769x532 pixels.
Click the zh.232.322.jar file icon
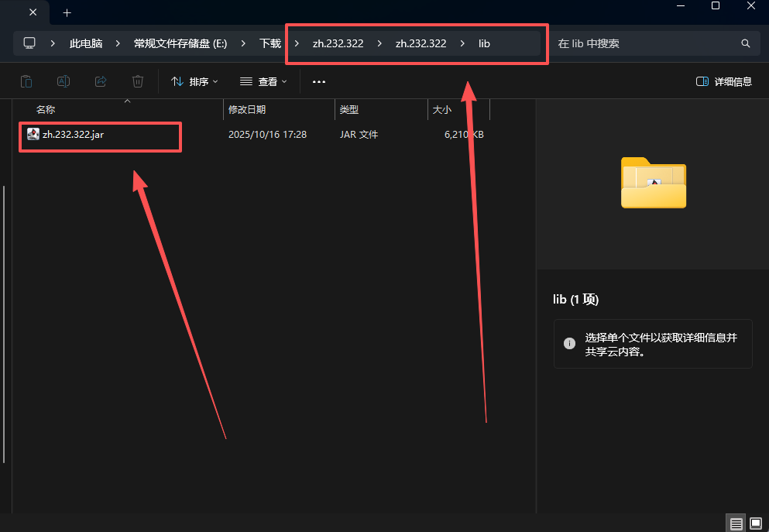(x=33, y=134)
